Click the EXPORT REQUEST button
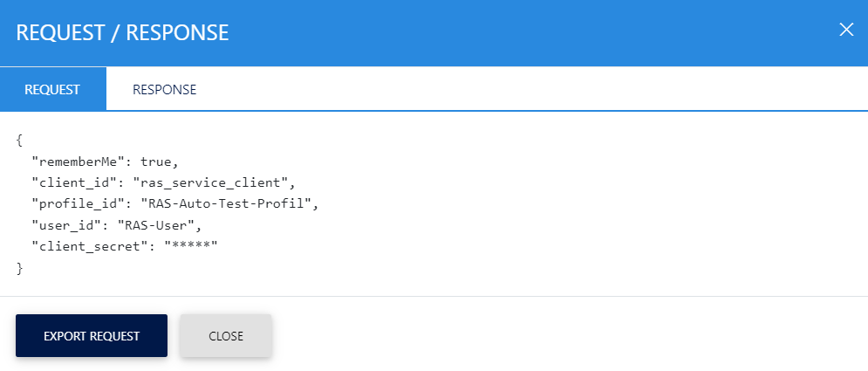This screenshot has height=371, width=868. [x=91, y=336]
